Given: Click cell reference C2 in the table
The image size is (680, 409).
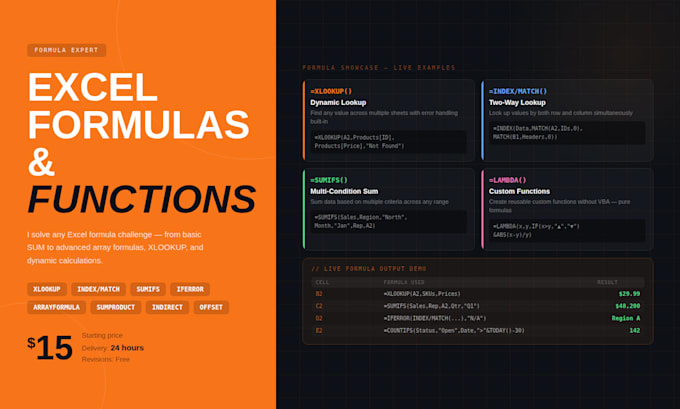Looking at the screenshot, I should click(x=319, y=306).
